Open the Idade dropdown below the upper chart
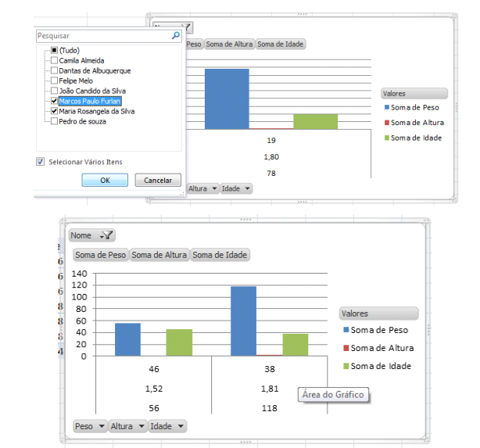Viewport: 480px width, 448px height. 248,188
